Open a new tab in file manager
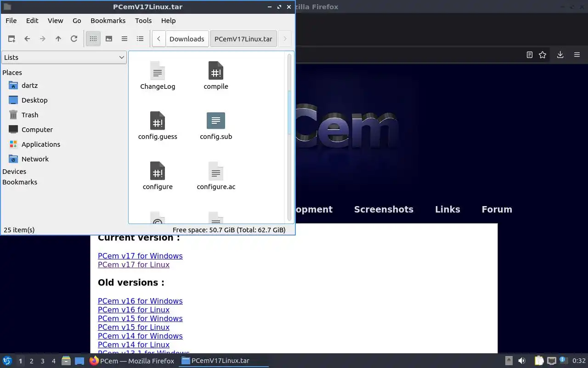 tap(11, 39)
